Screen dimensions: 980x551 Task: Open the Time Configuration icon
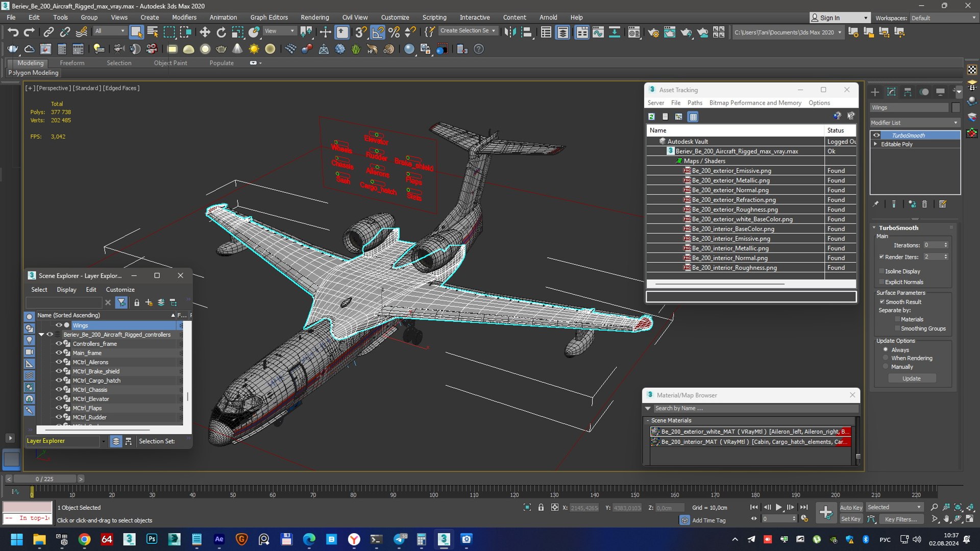[x=804, y=519]
